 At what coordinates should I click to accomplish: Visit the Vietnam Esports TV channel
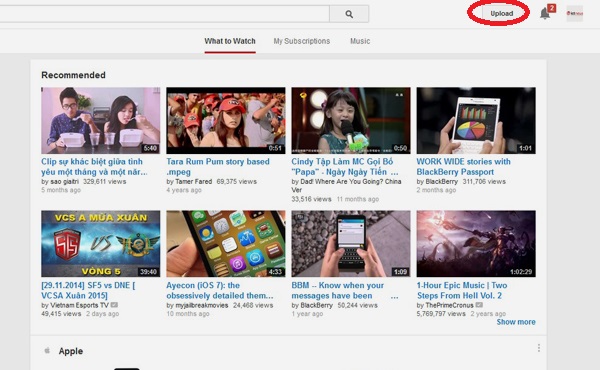click(x=79, y=305)
